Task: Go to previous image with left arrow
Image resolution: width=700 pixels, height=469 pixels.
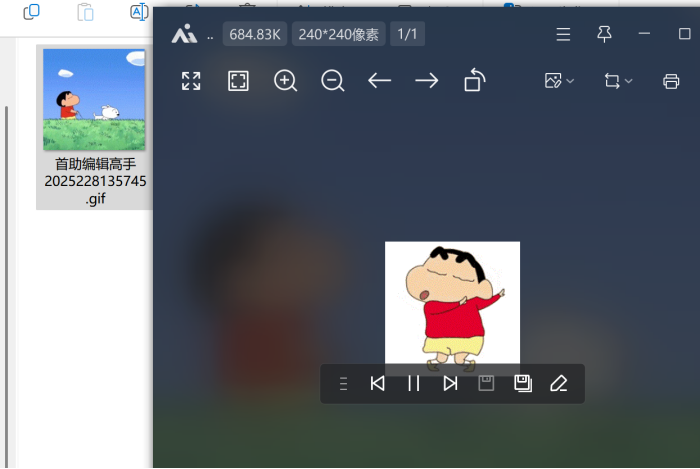Action: point(379,81)
